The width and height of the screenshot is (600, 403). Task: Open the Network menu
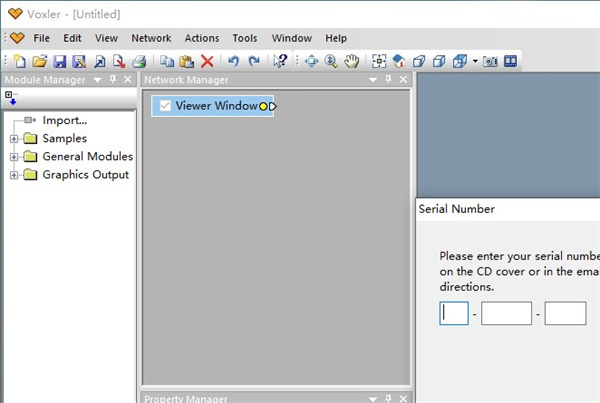coord(151,38)
